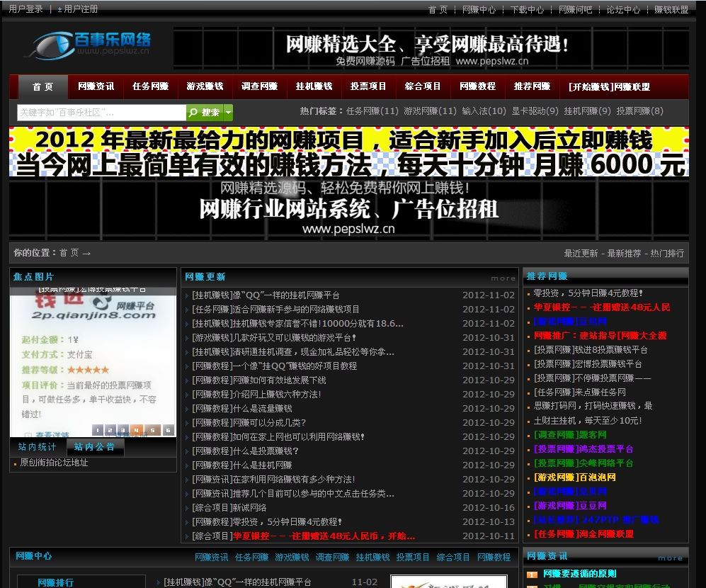Open red [任务网赚]淘金网赚联盟 link
The image size is (706, 588).
(x=583, y=534)
